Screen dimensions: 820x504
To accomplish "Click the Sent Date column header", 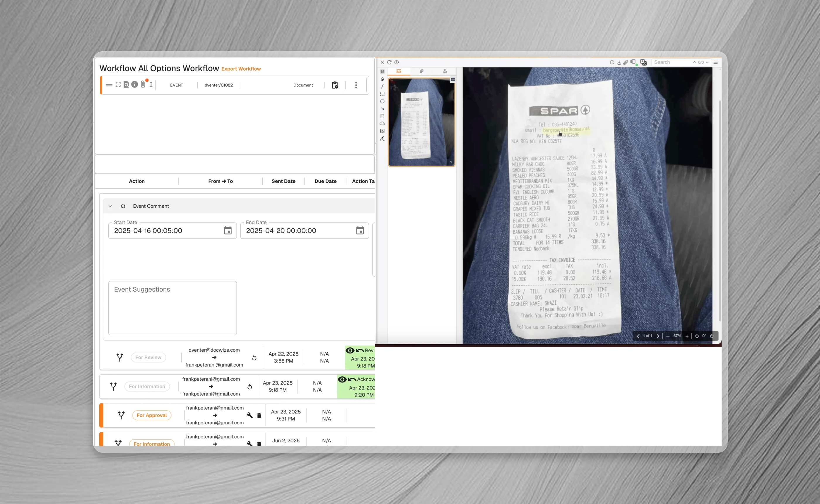I will (283, 181).
